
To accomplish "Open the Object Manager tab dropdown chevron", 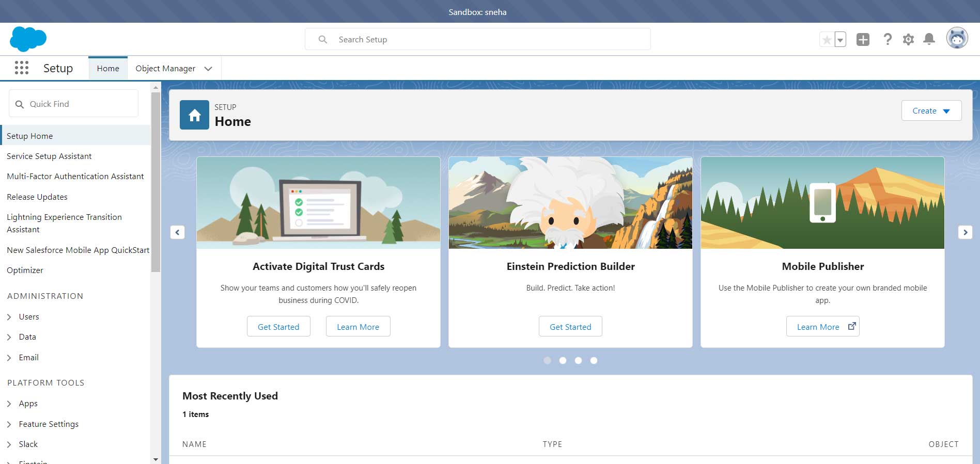I will click(x=208, y=69).
